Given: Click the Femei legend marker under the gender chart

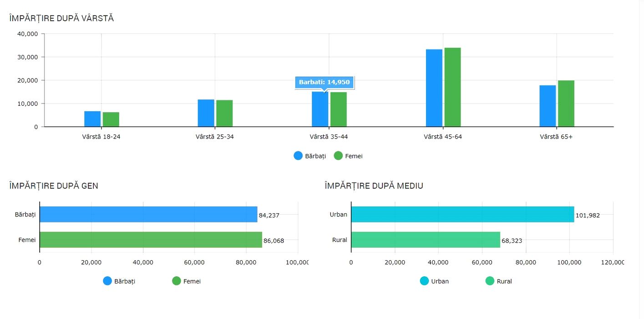Looking at the screenshot, I should coord(177,281).
